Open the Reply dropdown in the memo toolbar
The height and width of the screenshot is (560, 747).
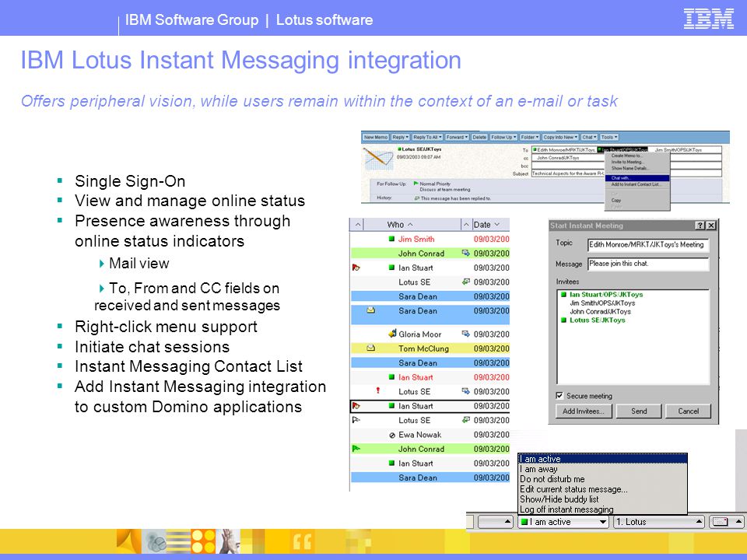401,137
